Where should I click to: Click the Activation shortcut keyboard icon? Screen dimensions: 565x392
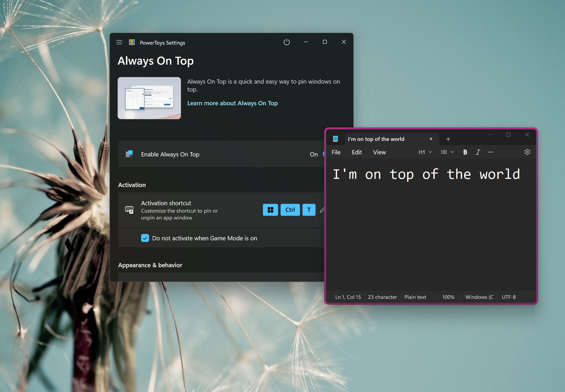pos(129,210)
